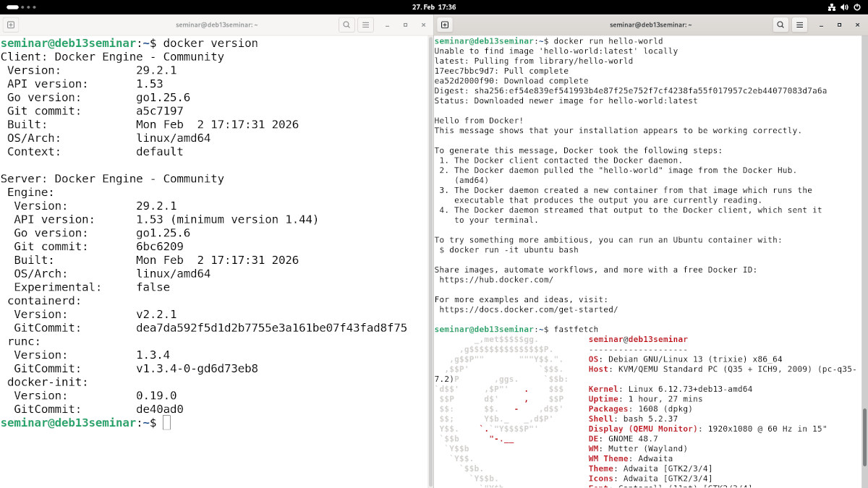Click the client Git commit value a5c7197
The image size is (868, 488).
tap(160, 111)
